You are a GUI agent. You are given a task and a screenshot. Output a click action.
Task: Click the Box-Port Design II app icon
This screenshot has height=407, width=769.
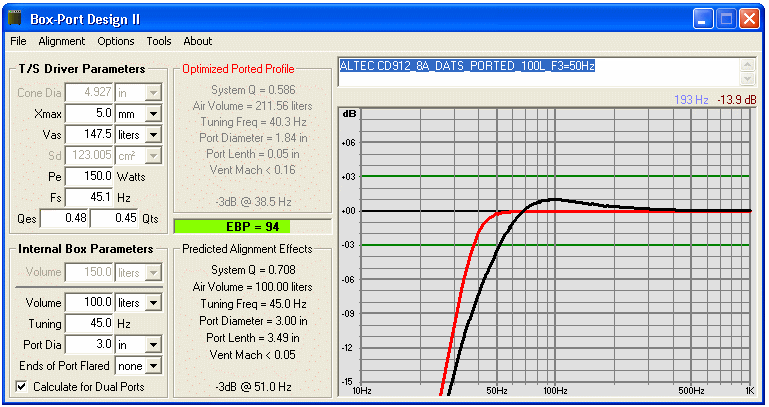click(16, 19)
